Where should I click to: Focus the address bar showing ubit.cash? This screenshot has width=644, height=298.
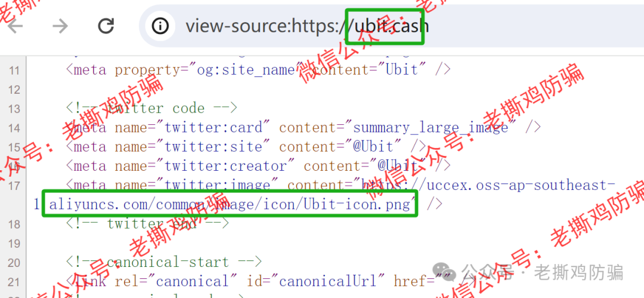(x=391, y=26)
